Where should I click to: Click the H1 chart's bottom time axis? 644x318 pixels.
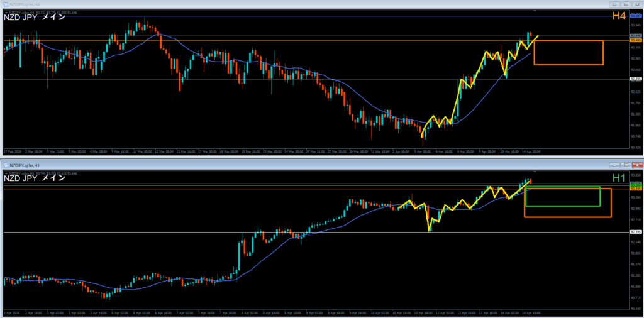[314, 312]
